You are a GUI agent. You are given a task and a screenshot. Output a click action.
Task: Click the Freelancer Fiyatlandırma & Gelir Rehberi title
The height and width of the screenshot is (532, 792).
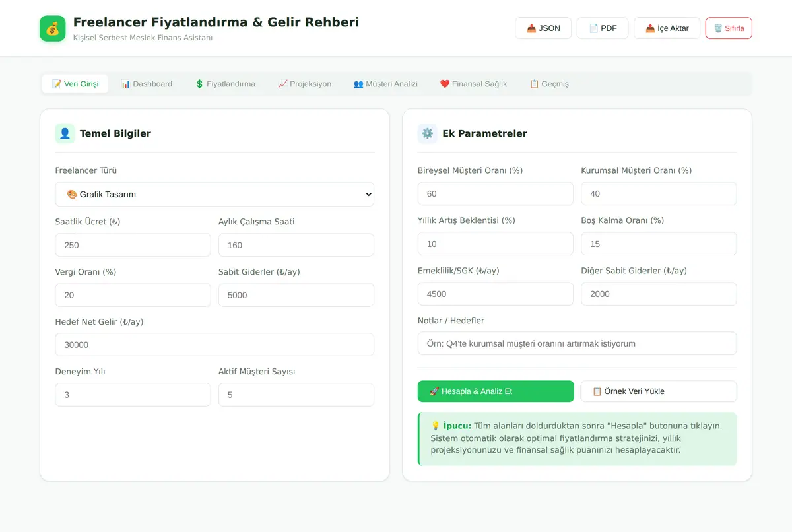click(x=216, y=22)
